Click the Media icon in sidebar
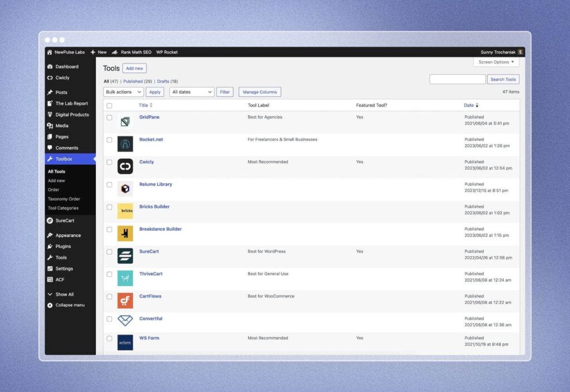The width and height of the screenshot is (570, 392). (50, 126)
